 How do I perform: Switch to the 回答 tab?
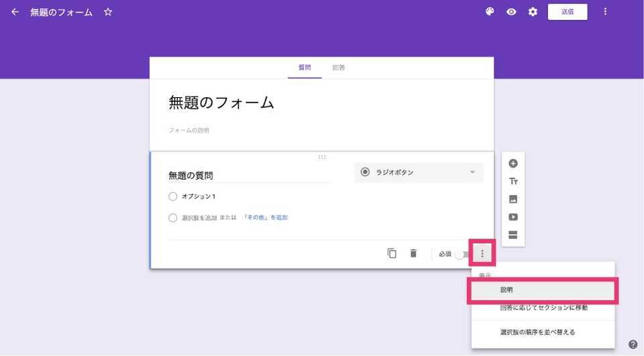[338, 68]
